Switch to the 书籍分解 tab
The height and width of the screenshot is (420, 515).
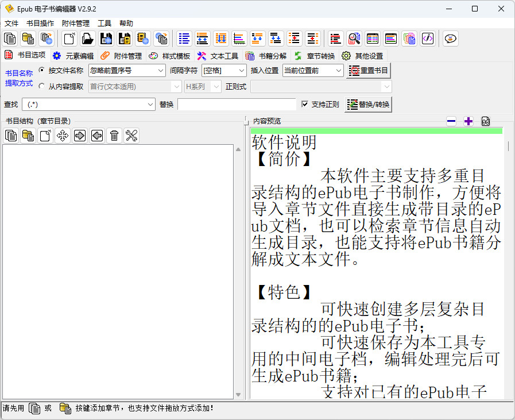tap(267, 56)
